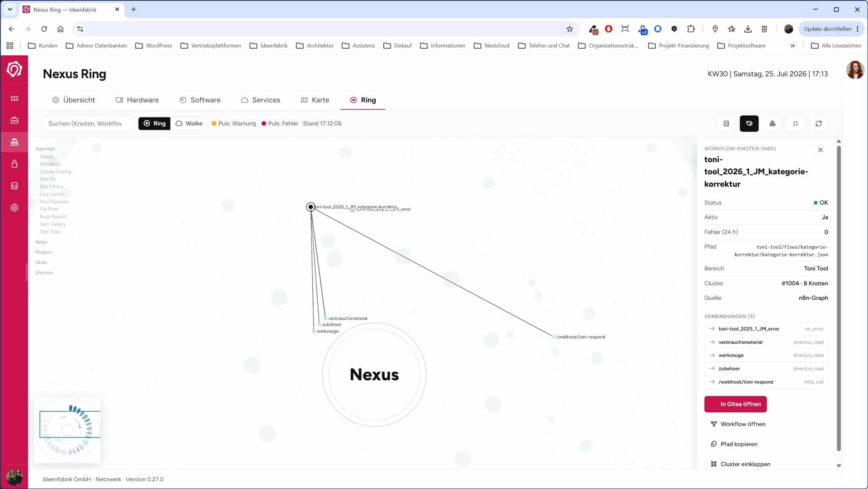The width and height of the screenshot is (868, 489).
Task: Toggle the node labels (tags) button
Action: pos(749,123)
